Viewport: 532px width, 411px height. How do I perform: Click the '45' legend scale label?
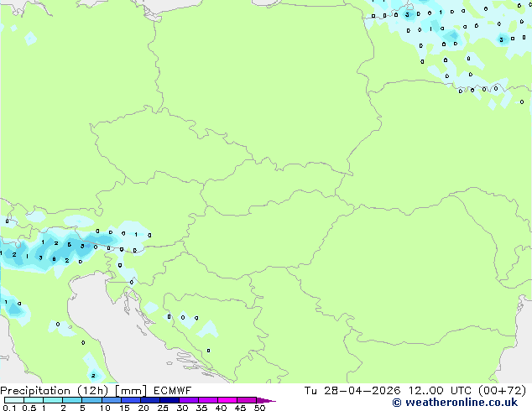point(240,408)
